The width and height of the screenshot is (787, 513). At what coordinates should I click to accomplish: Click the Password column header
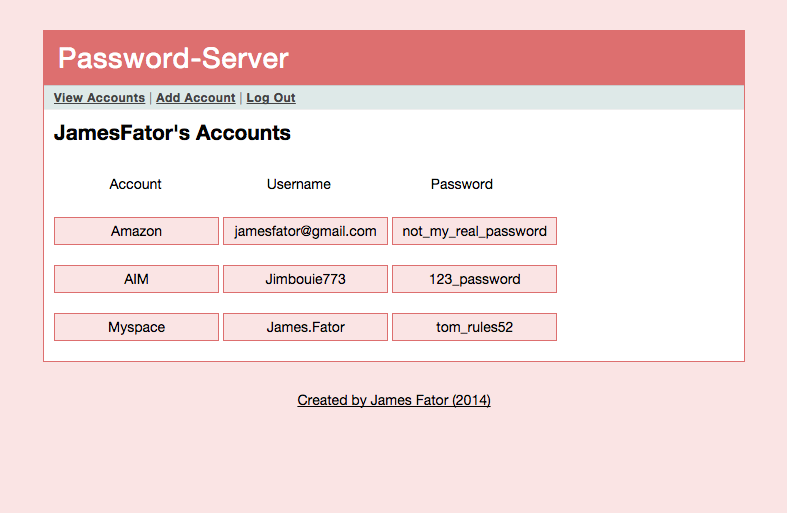click(462, 184)
